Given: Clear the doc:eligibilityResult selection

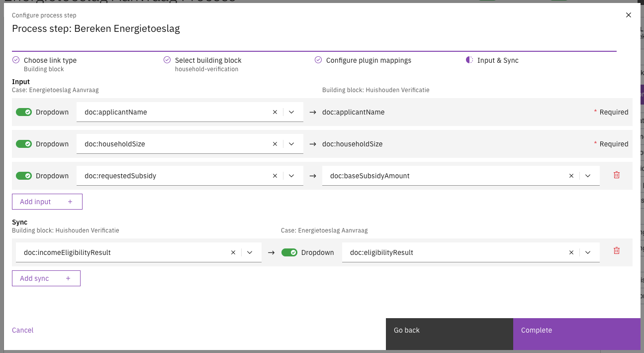Looking at the screenshot, I should [571, 252].
